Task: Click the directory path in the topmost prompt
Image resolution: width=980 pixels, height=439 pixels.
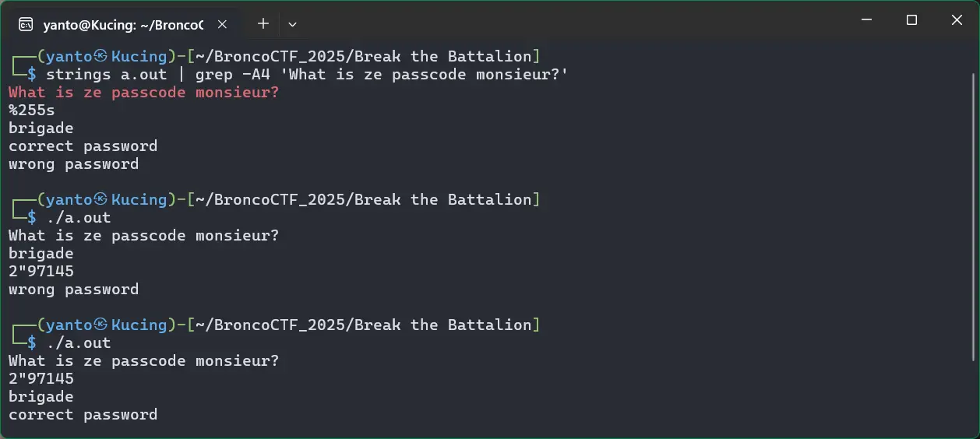Action: click(363, 56)
